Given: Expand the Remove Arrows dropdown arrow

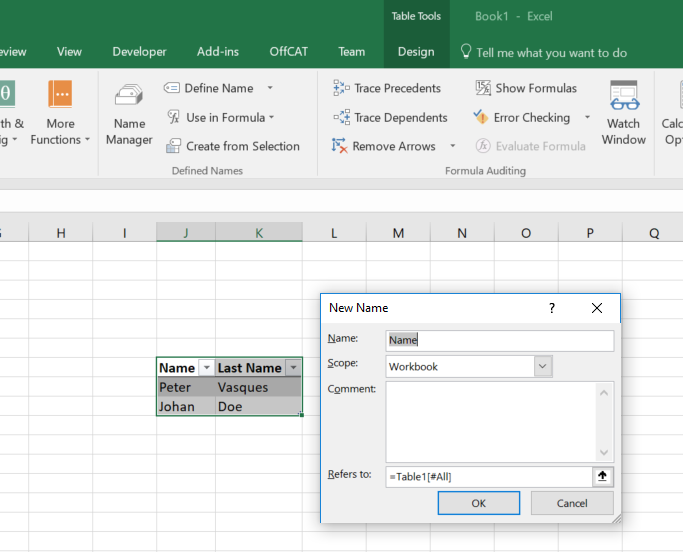Looking at the screenshot, I should (x=453, y=146).
